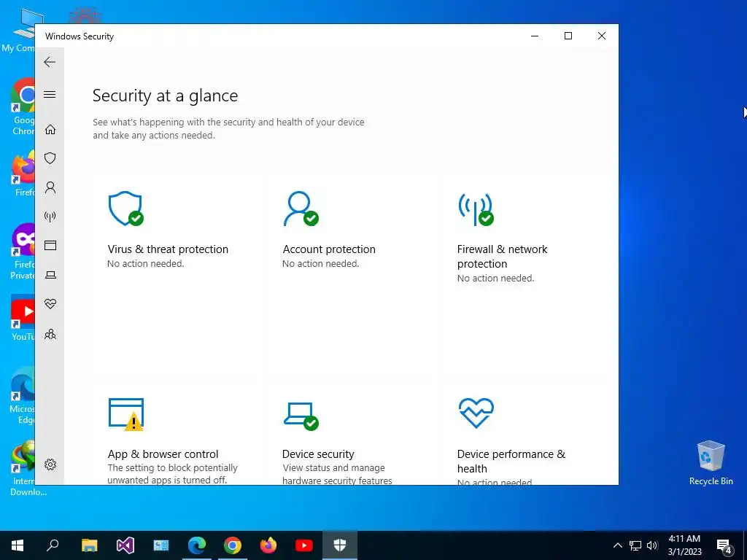Image resolution: width=747 pixels, height=560 pixels.
Task: Open taskbar search magnifier
Action: tap(53, 545)
